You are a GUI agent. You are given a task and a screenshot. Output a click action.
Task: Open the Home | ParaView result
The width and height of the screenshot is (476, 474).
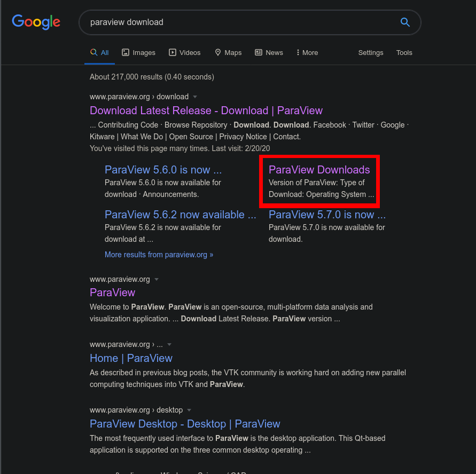click(x=131, y=358)
